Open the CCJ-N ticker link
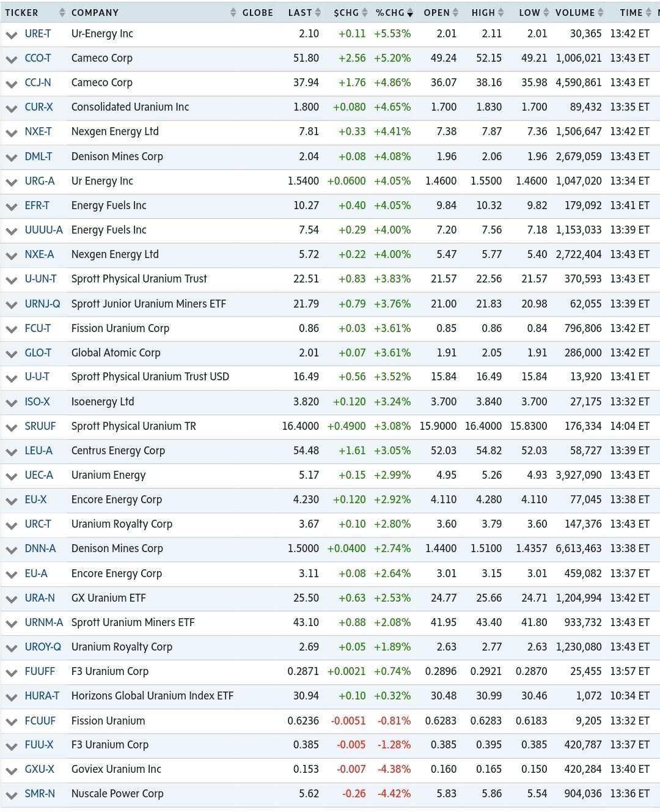 click(38, 83)
